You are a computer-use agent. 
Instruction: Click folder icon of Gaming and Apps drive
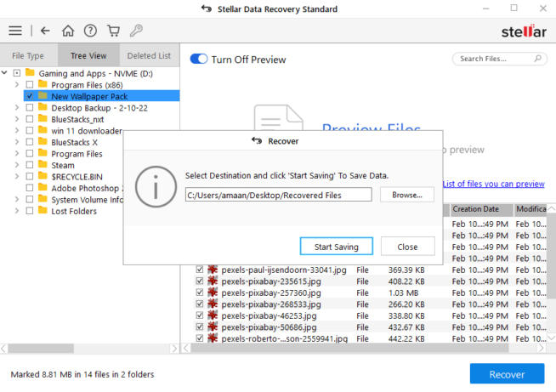click(x=30, y=73)
